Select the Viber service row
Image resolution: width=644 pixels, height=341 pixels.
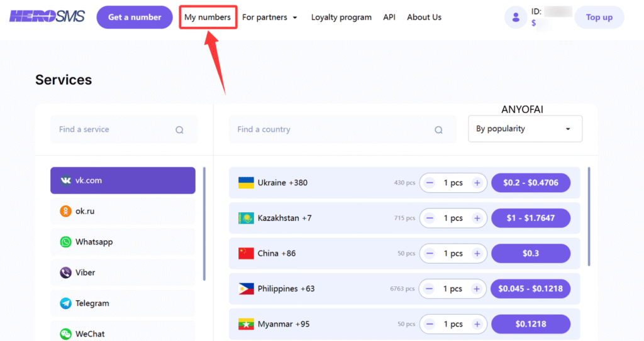click(x=123, y=273)
